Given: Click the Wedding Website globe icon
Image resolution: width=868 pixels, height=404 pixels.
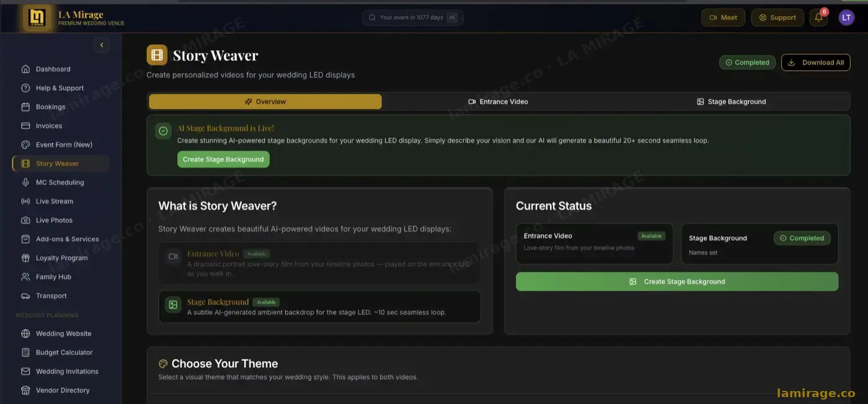Looking at the screenshot, I should [25, 333].
